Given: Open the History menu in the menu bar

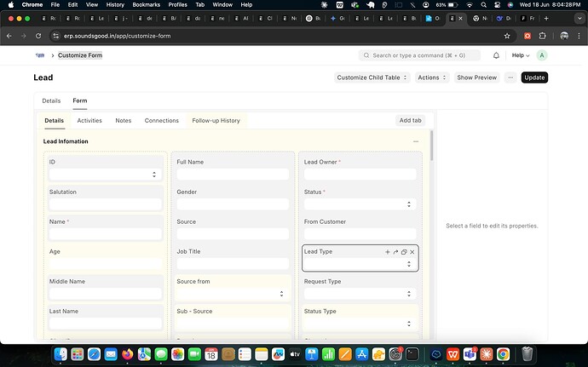Looking at the screenshot, I should tap(115, 5).
